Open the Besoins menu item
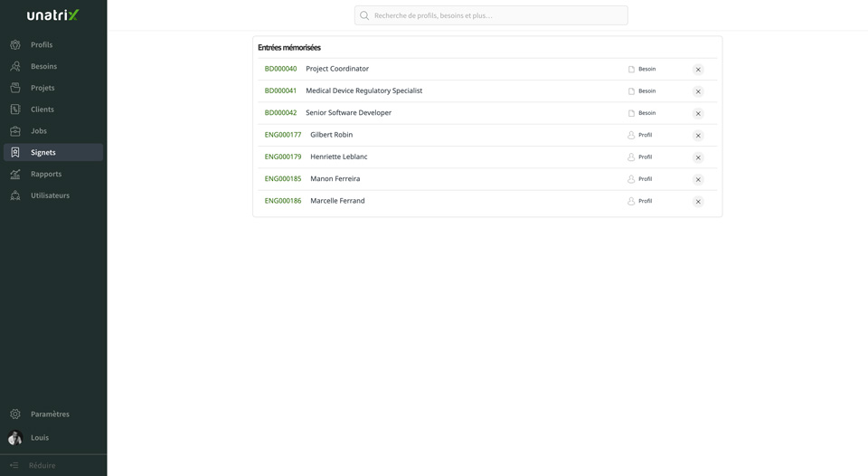Image resolution: width=868 pixels, height=476 pixels. (43, 66)
